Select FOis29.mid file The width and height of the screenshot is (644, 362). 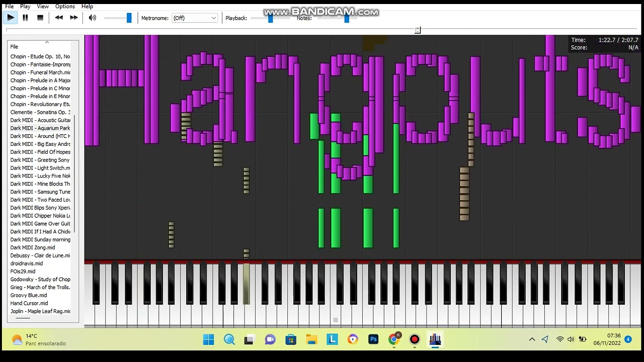click(x=23, y=271)
